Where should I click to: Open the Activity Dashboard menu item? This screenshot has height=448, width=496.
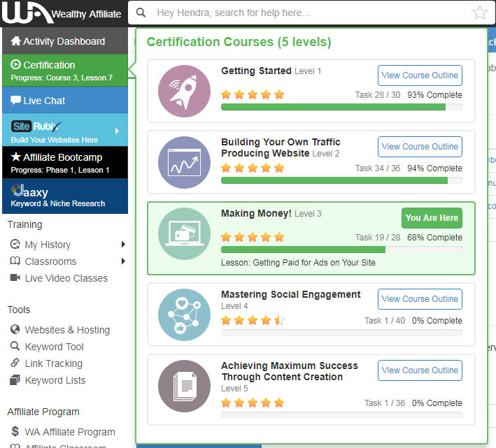coord(65,41)
